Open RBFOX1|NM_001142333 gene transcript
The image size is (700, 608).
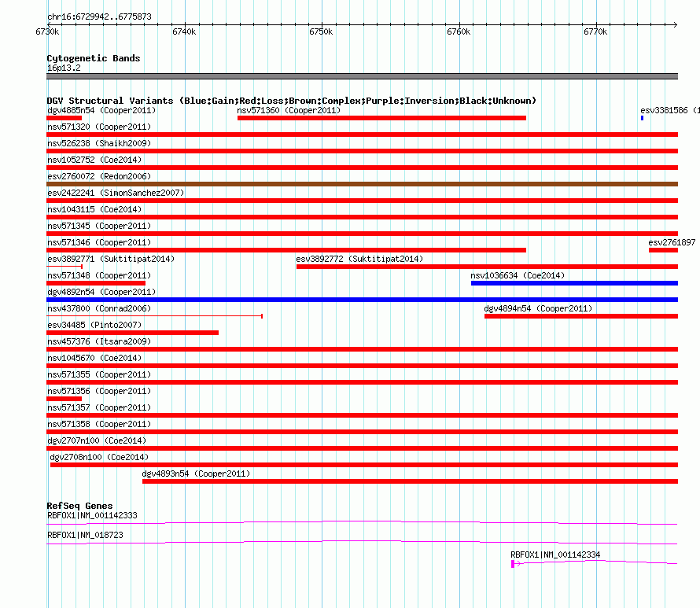92,516
